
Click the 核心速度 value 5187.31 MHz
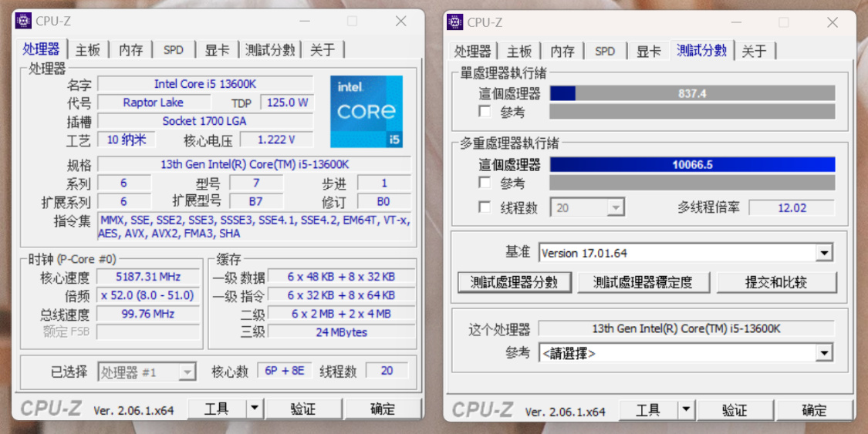coord(148,277)
